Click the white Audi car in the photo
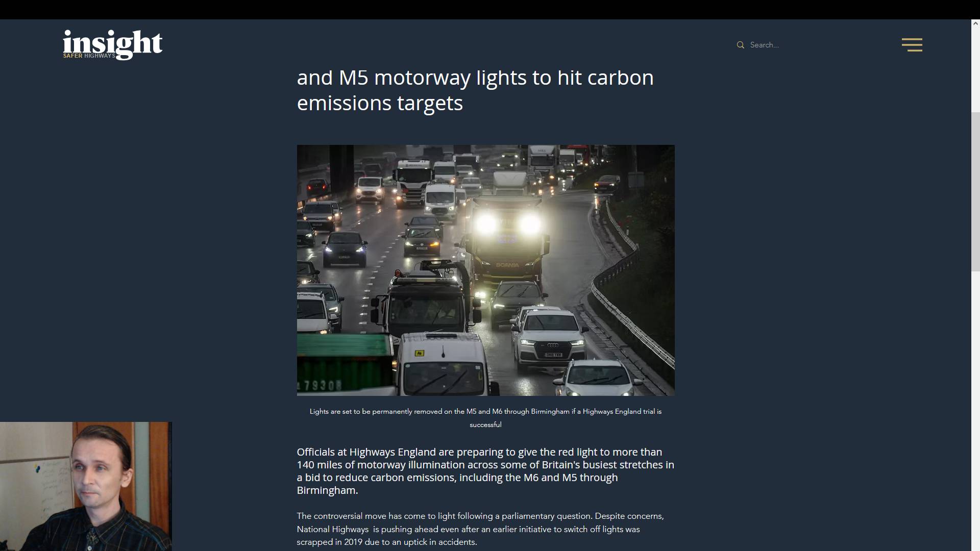 click(x=549, y=337)
